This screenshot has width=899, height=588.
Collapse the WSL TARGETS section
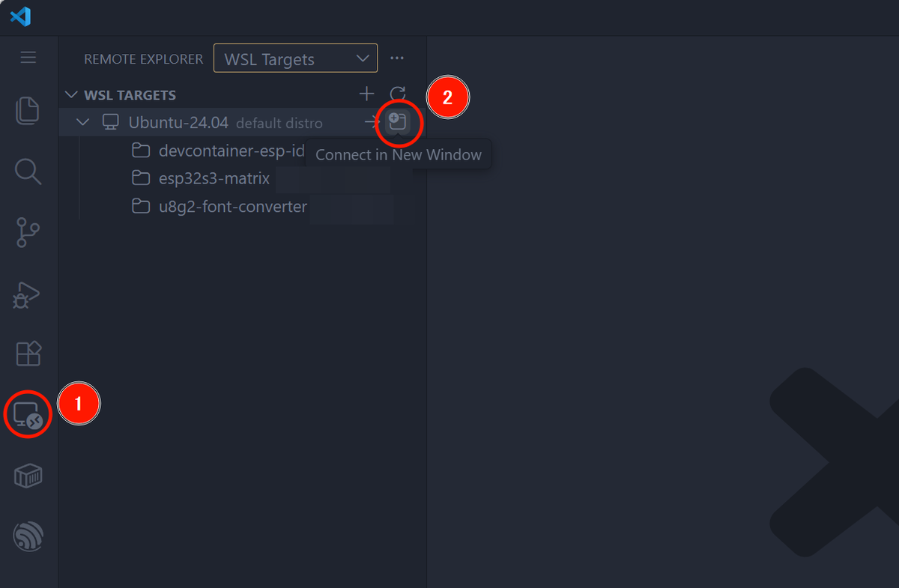71,94
